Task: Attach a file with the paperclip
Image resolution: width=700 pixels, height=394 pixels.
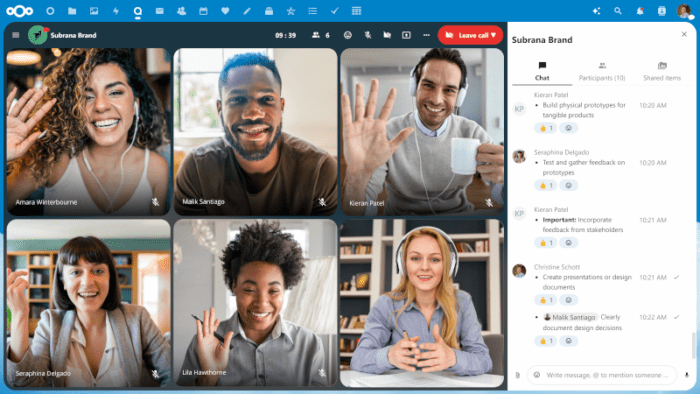Action: [x=518, y=375]
